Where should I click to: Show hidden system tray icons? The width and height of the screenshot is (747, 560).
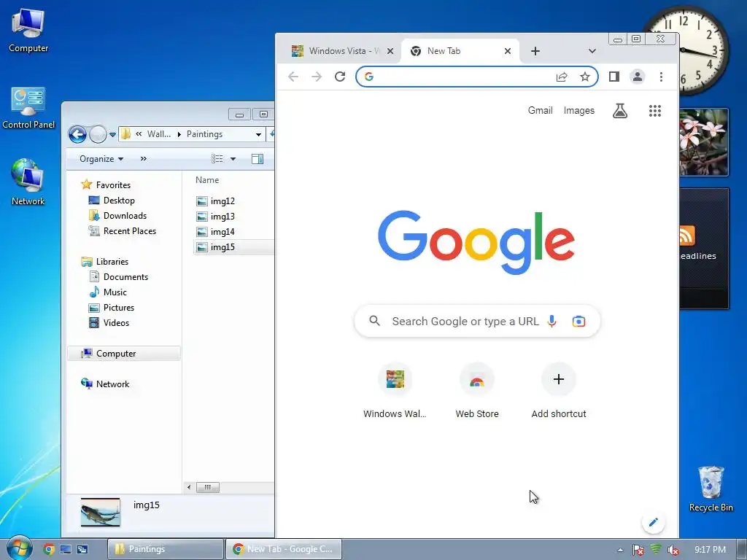click(x=620, y=550)
